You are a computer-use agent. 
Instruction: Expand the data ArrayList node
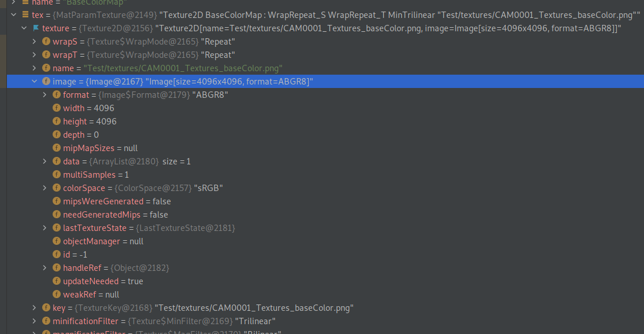(x=45, y=162)
